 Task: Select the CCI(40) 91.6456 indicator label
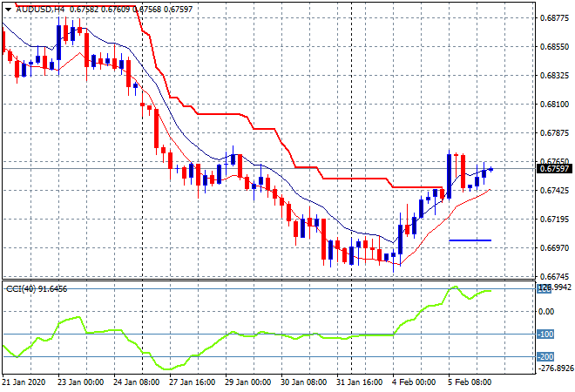(x=37, y=289)
